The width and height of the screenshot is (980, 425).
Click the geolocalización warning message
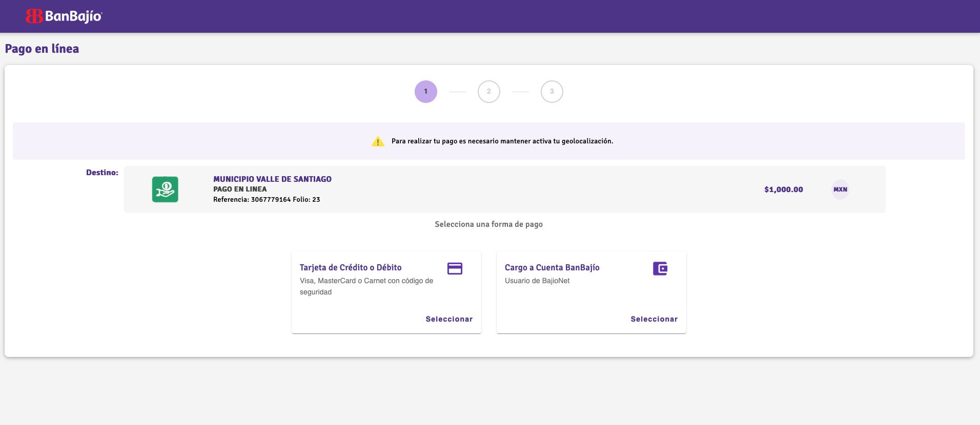click(502, 141)
